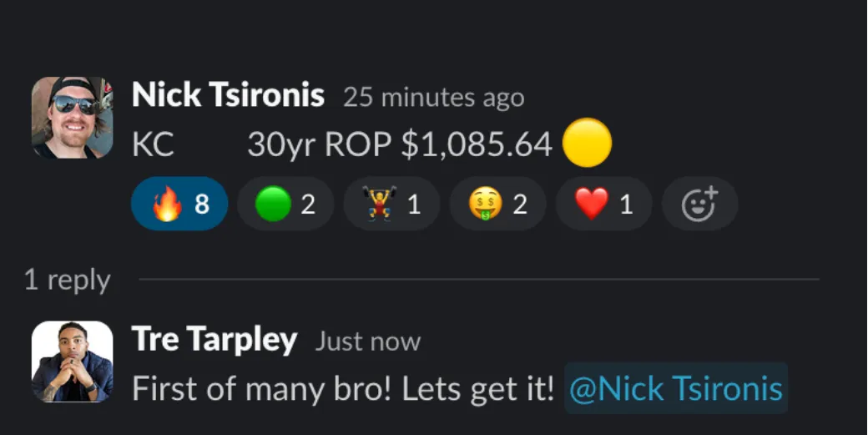Image resolution: width=868 pixels, height=435 pixels.
Task: Open Tre Tarpley's profile from name
Action: (214, 339)
